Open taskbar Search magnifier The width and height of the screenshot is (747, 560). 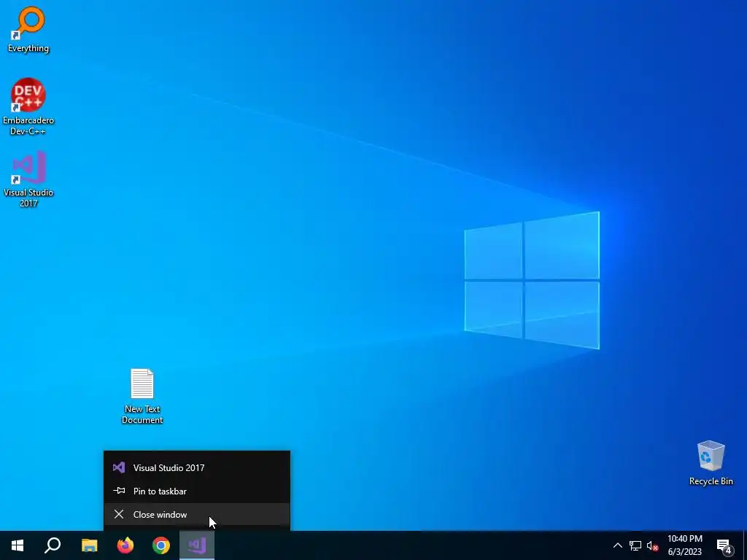coord(53,545)
